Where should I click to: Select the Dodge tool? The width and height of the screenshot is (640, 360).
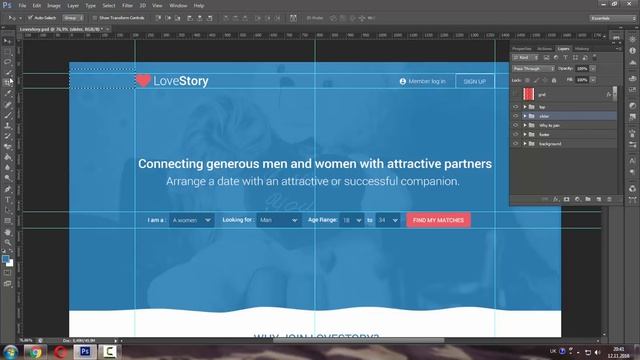(x=7, y=178)
